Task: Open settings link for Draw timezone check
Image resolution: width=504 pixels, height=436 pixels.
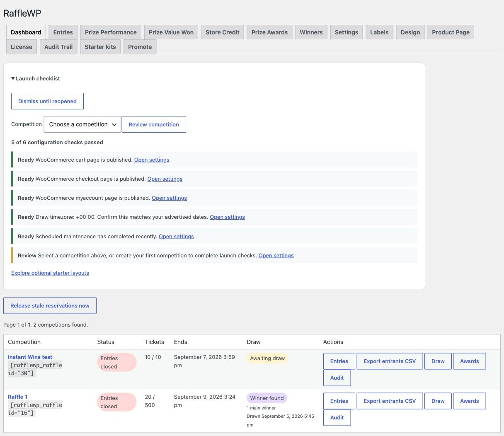Action: (227, 217)
